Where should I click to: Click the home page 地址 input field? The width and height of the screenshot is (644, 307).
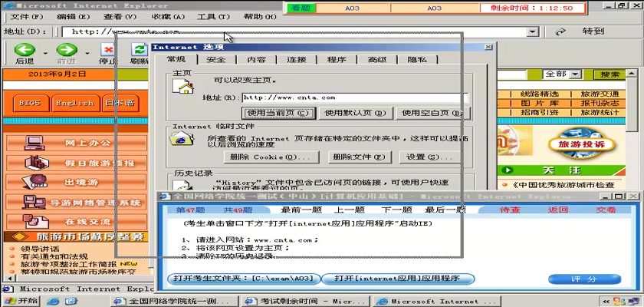[x=355, y=97]
